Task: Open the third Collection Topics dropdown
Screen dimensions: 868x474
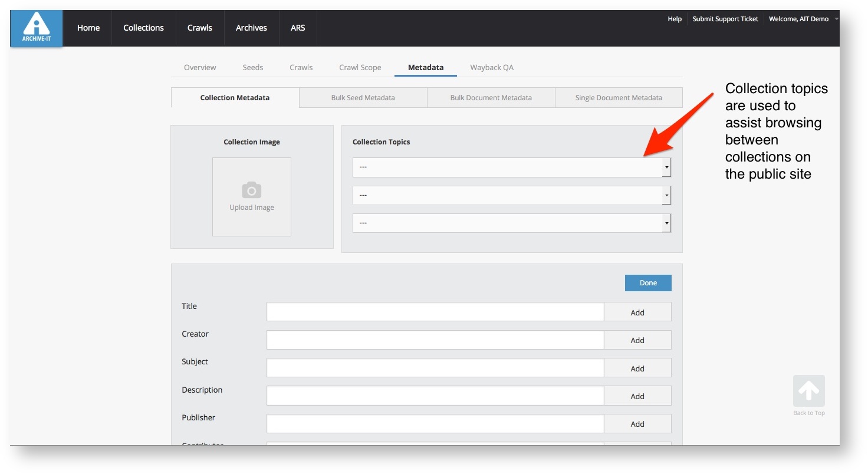Action: coord(511,223)
